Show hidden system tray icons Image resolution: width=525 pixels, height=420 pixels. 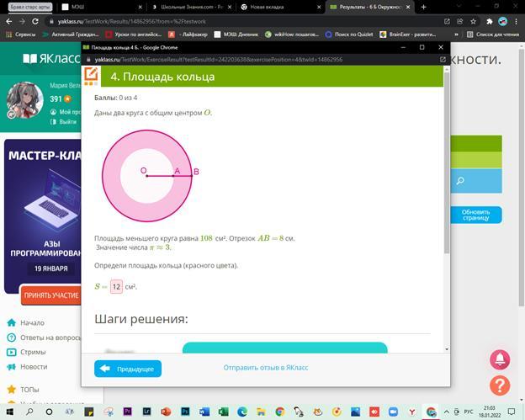[x=447, y=412]
